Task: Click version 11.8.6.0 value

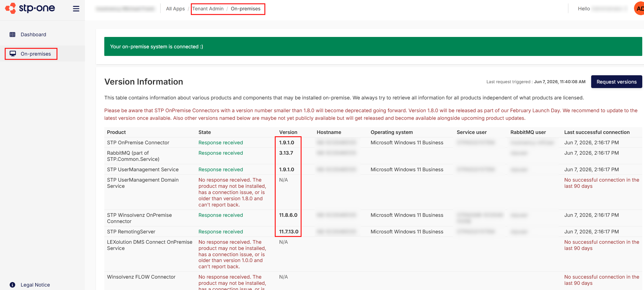Action: (288, 215)
